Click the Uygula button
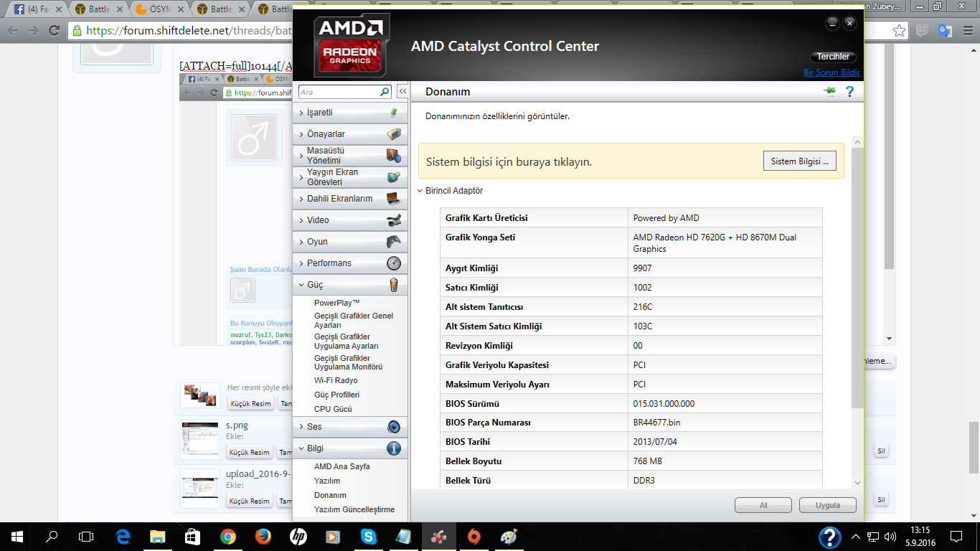Screen dimensions: 980x551 pos(828,505)
